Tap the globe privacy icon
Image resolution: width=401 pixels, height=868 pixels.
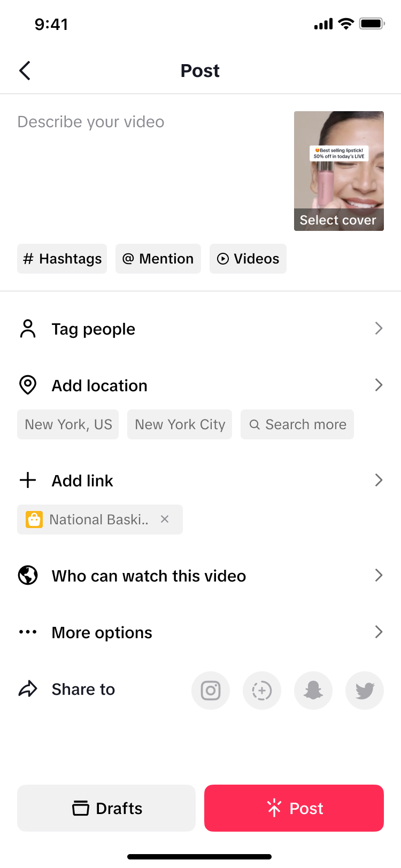pyautogui.click(x=28, y=575)
